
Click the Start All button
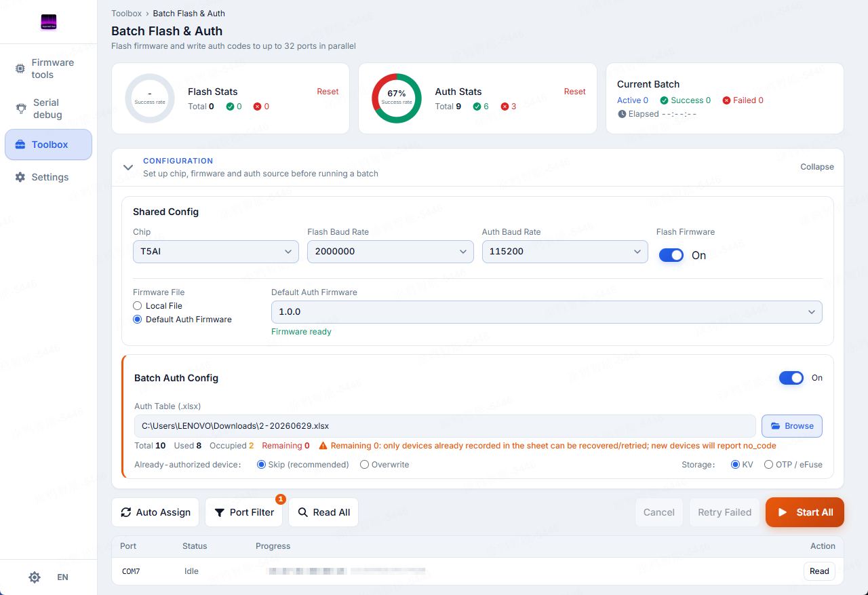[x=805, y=512]
